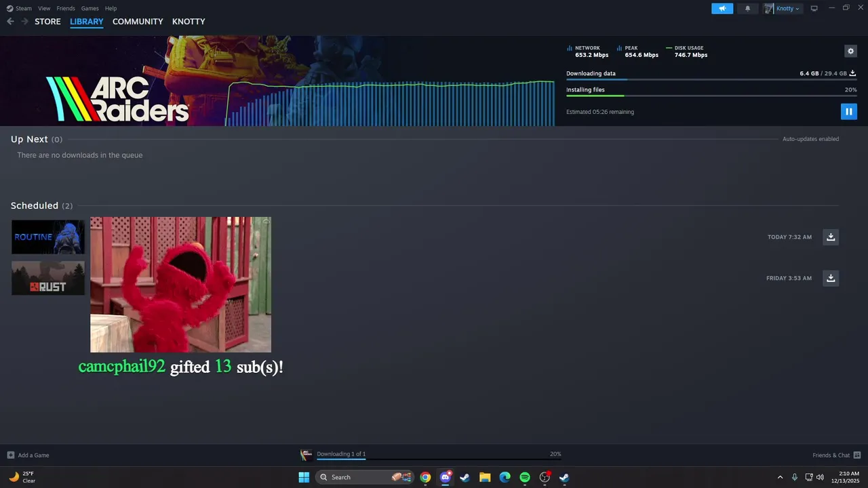
Task: Click the Downloading 1 of 1 status
Action: 341,454
